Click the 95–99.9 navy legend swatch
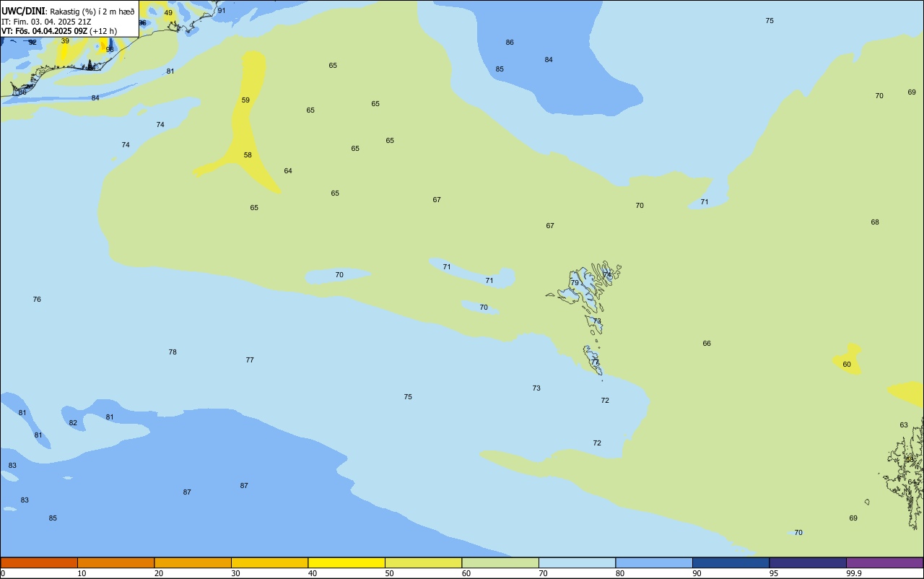Viewport: 924px width, 579px height. (808, 562)
